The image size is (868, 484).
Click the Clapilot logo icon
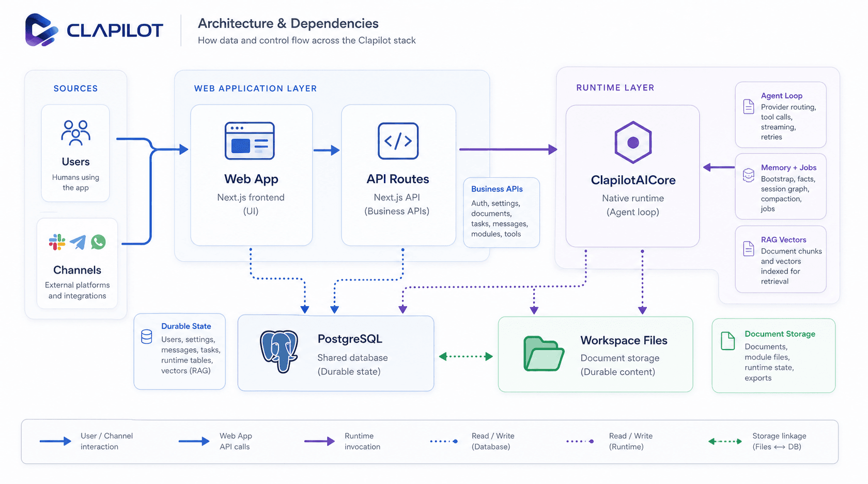point(41,30)
